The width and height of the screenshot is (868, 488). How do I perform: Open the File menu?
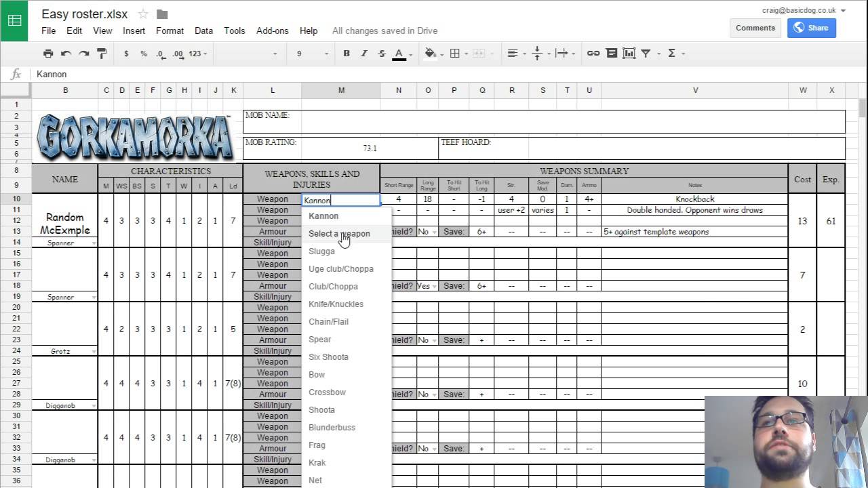click(x=48, y=30)
